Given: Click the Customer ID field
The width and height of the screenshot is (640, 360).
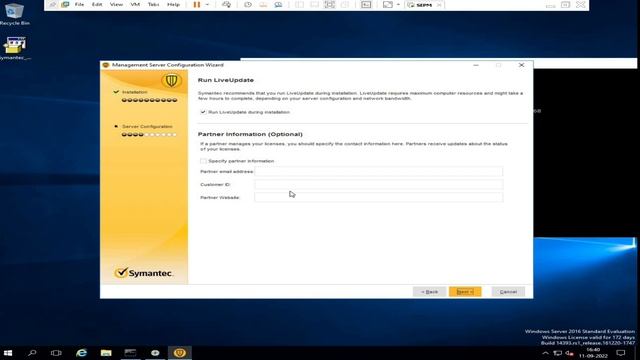Looking at the screenshot, I should click(379, 184).
